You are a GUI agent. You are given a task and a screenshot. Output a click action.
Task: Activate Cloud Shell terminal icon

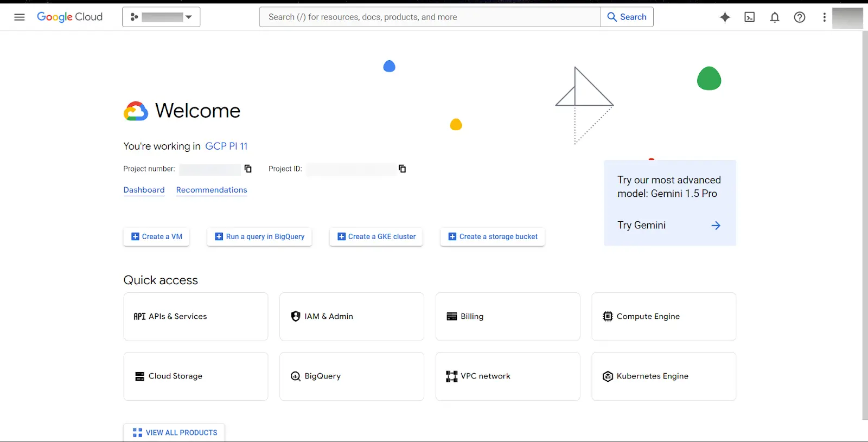click(750, 17)
